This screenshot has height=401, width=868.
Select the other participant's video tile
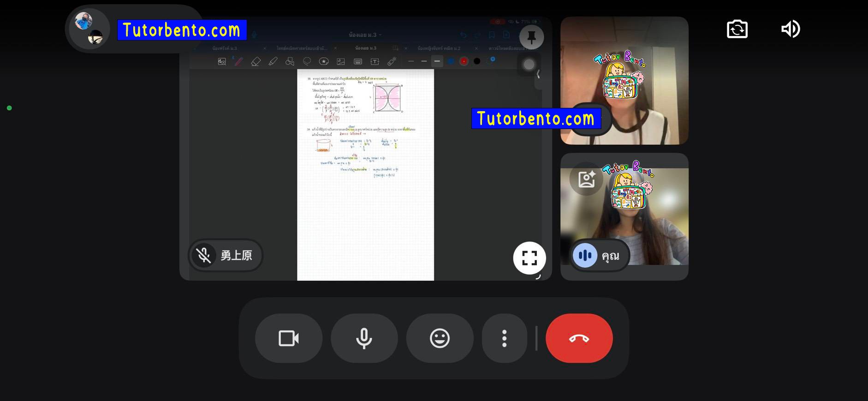(624, 81)
